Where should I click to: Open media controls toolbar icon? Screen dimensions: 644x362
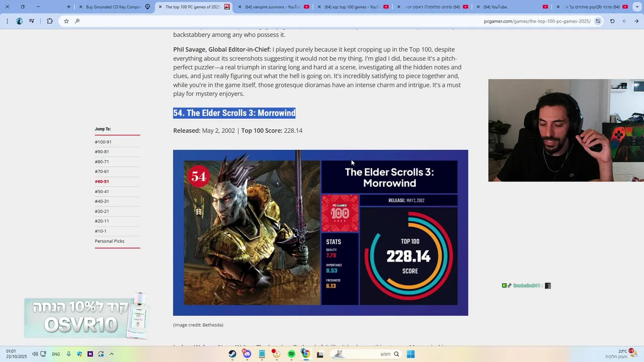tap(32, 21)
